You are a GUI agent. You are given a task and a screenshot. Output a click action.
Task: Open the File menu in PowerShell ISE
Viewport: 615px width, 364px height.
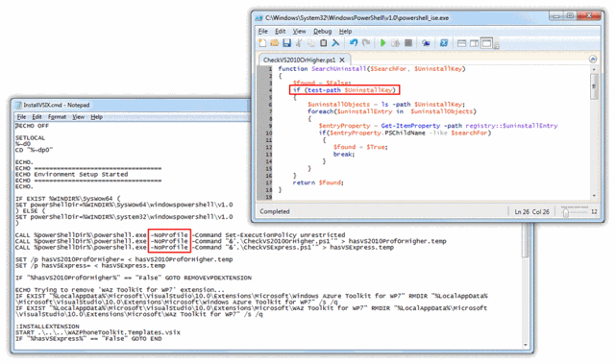point(262,32)
